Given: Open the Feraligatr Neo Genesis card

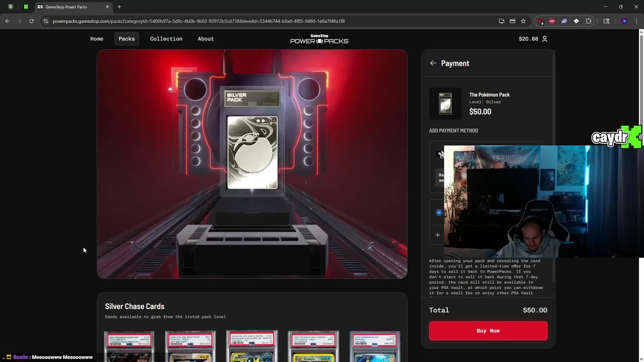Looking at the screenshot, I should click(x=313, y=346).
